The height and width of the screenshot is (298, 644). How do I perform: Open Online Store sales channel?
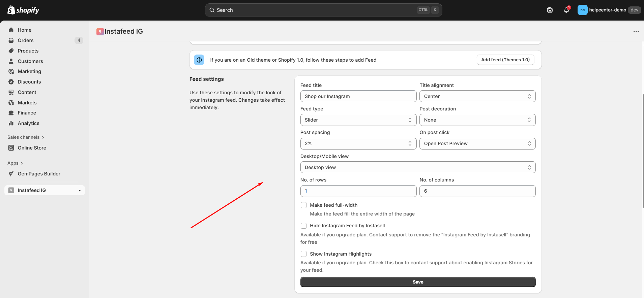[45, 148]
